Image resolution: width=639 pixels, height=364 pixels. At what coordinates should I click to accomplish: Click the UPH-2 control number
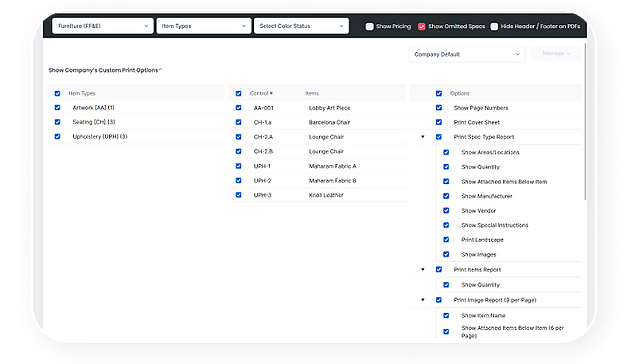(x=262, y=181)
